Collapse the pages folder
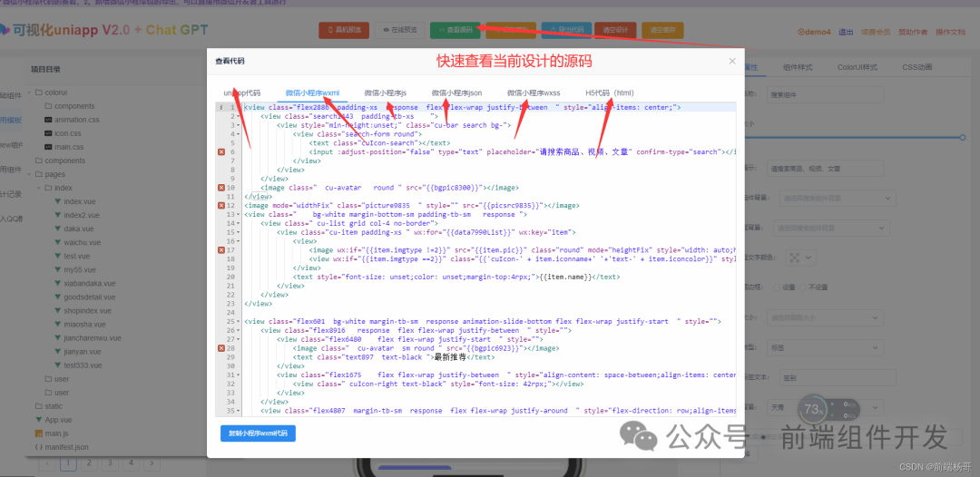980x477 pixels. [30, 174]
